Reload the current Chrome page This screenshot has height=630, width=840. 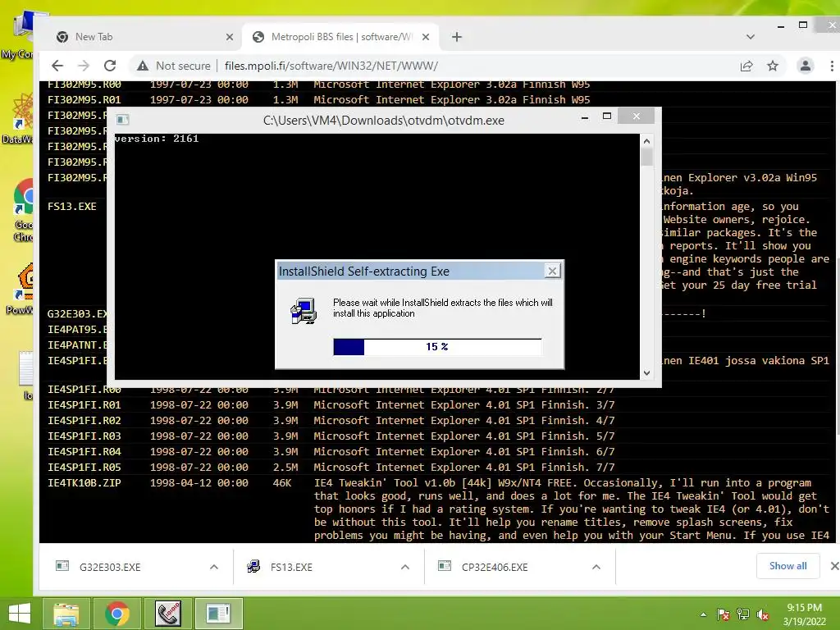pos(110,66)
